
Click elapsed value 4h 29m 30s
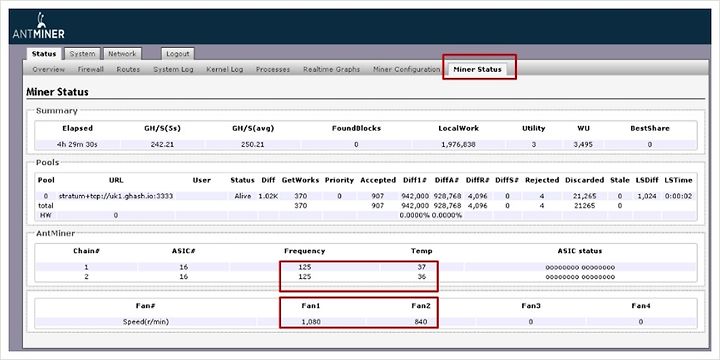[x=77, y=144]
